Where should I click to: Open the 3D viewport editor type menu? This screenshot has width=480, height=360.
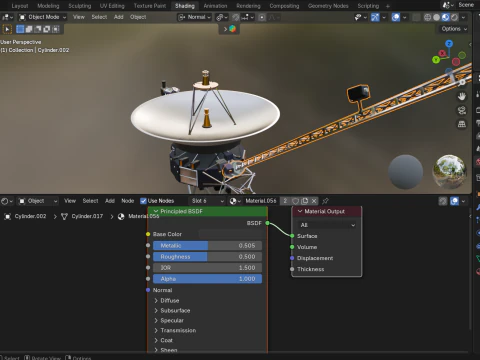7,17
